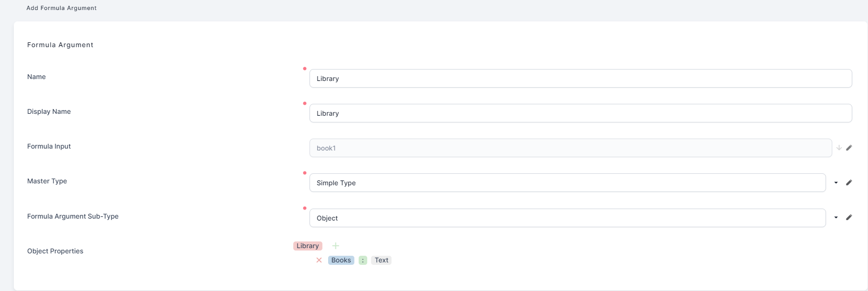Open the Formula Argument Sub-Type dropdown arrow
Image resolution: width=868 pixels, height=291 pixels.
836,217
